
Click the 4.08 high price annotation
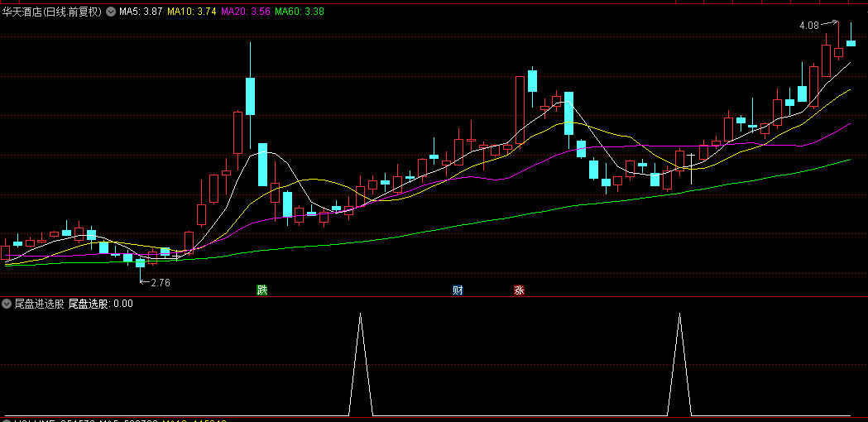pos(808,26)
